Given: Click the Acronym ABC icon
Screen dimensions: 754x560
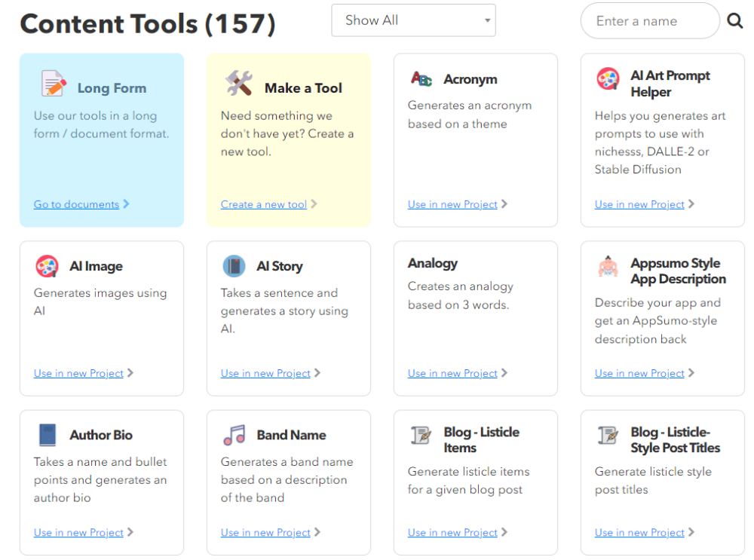Looking at the screenshot, I should pos(421,79).
